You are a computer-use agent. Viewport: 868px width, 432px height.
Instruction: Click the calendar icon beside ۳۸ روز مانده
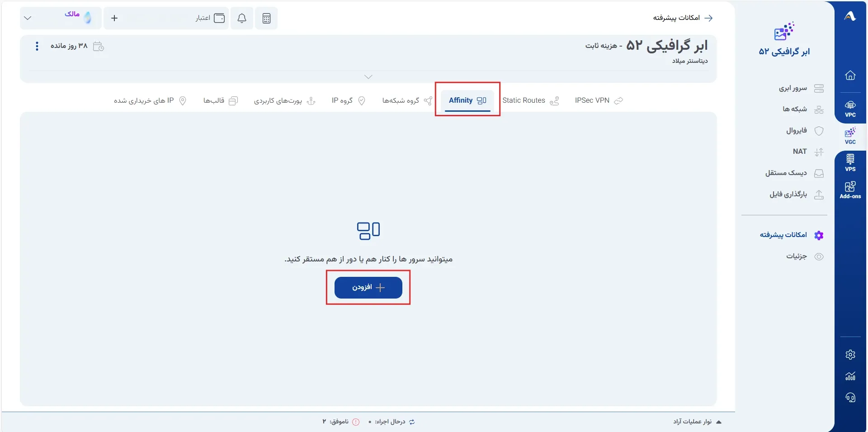98,46
